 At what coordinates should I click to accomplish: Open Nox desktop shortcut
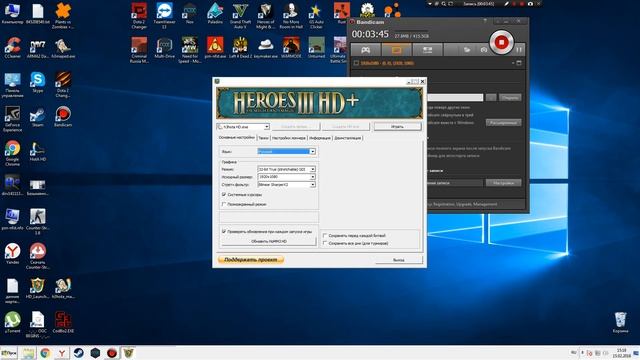189,14
